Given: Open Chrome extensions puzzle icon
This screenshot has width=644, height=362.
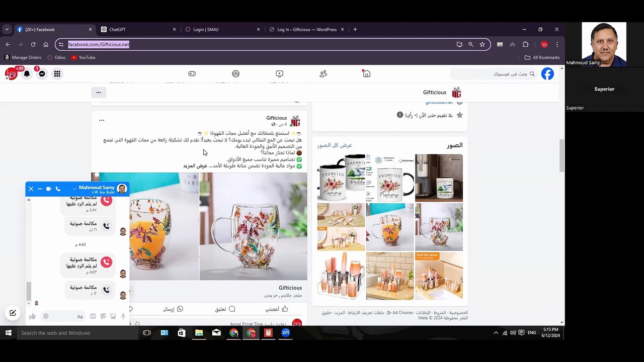Looking at the screenshot, I should [x=526, y=44].
